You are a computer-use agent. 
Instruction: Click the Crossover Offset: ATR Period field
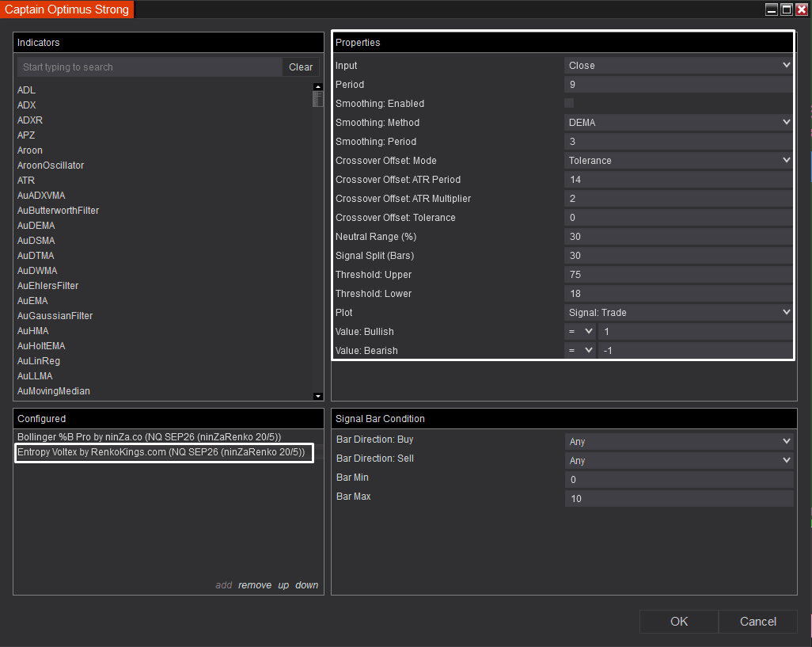pyautogui.click(x=678, y=179)
